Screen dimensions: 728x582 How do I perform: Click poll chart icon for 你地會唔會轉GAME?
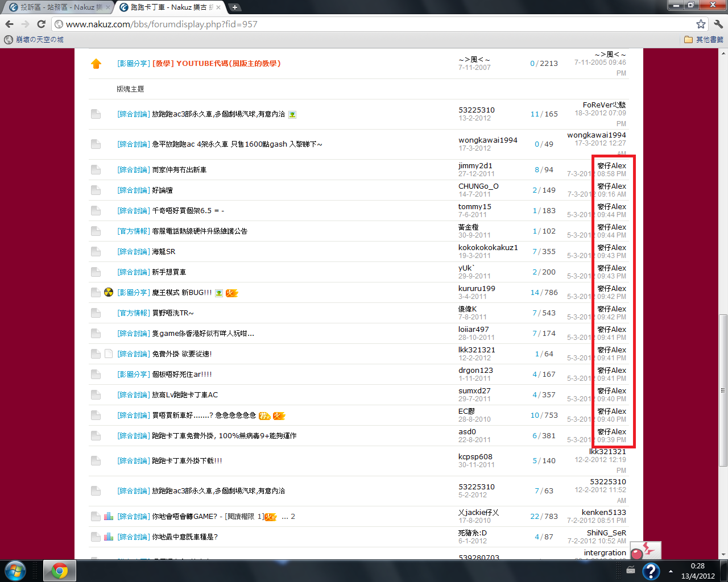coord(109,516)
